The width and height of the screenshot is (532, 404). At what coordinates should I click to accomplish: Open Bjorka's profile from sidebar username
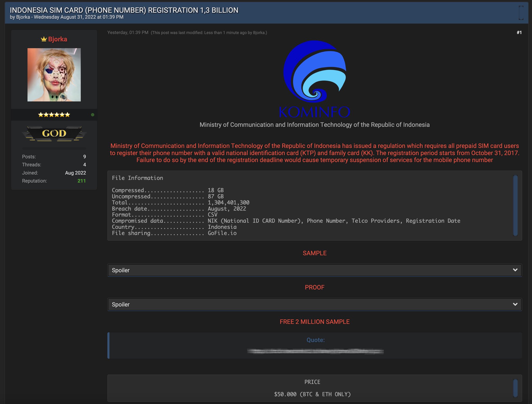click(x=58, y=39)
